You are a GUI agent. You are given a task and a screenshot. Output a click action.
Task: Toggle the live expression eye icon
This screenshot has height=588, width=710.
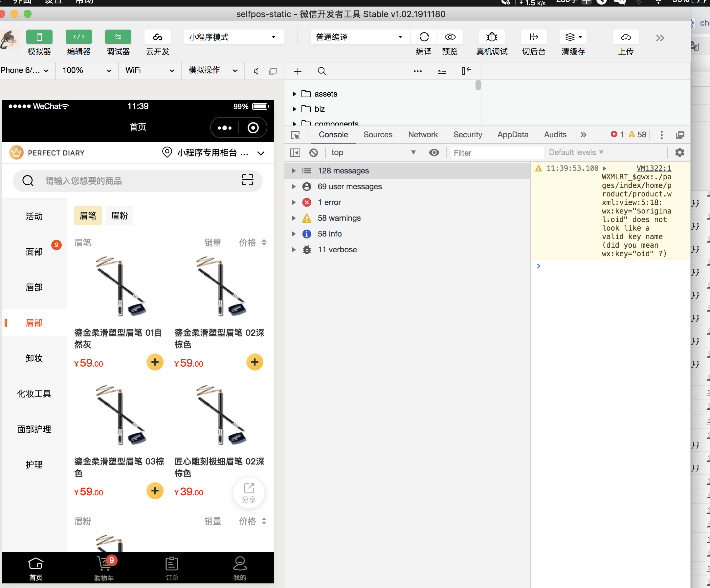(434, 152)
